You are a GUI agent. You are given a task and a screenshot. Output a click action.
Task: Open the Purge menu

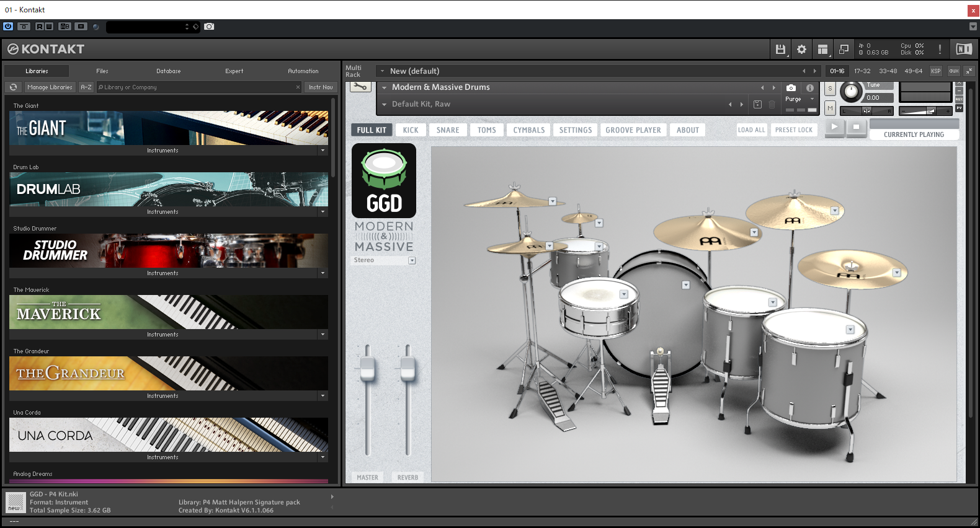800,99
